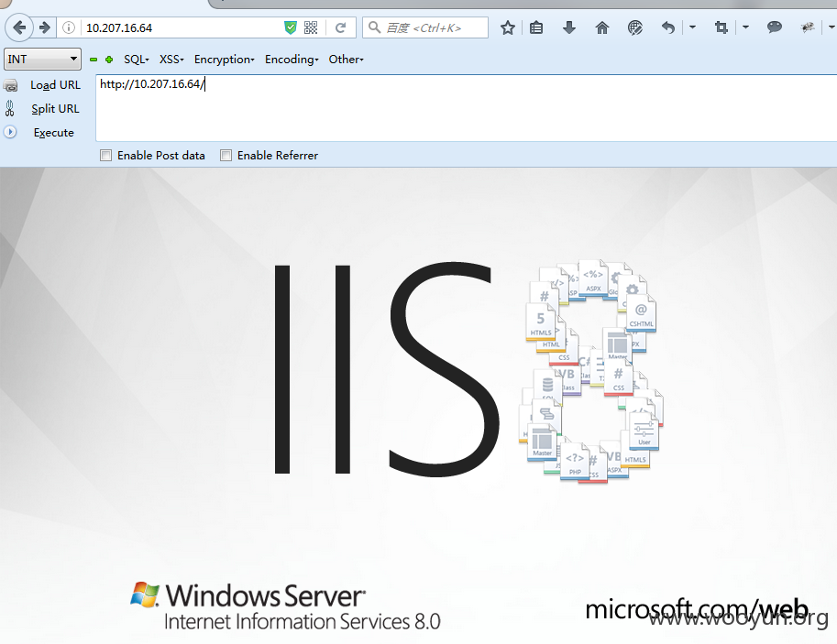
Task: Click Load URL button
Action: (x=56, y=85)
